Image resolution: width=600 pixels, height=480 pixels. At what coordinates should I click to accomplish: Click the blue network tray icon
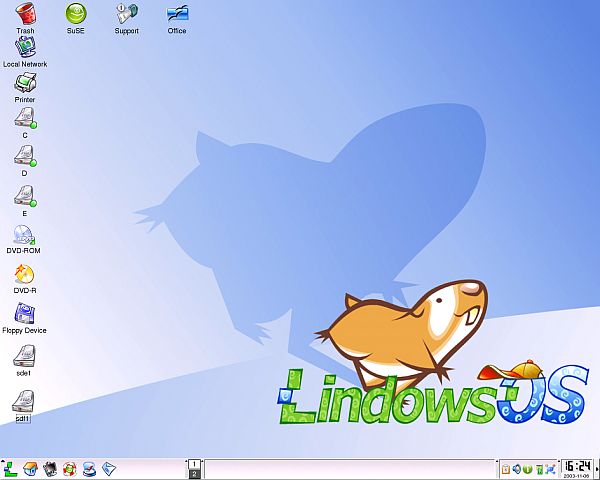551,469
